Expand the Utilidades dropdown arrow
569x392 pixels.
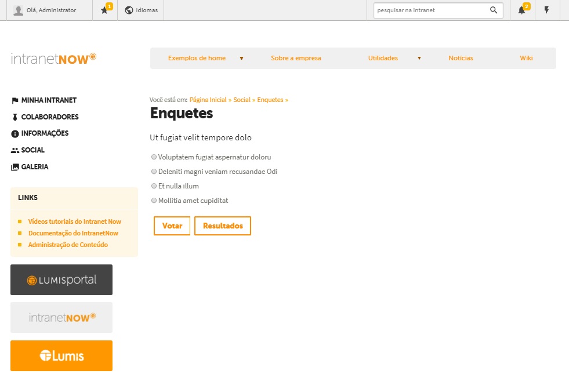coord(419,58)
